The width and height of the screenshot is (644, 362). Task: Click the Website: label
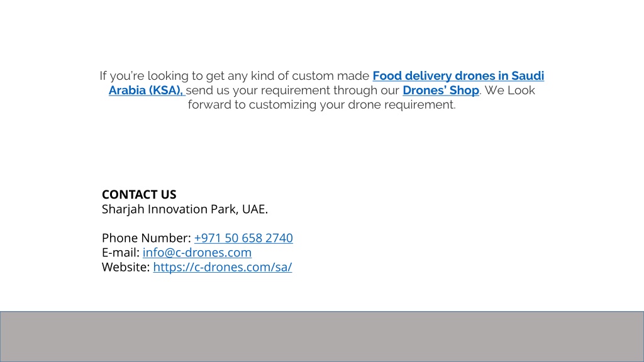click(126, 266)
